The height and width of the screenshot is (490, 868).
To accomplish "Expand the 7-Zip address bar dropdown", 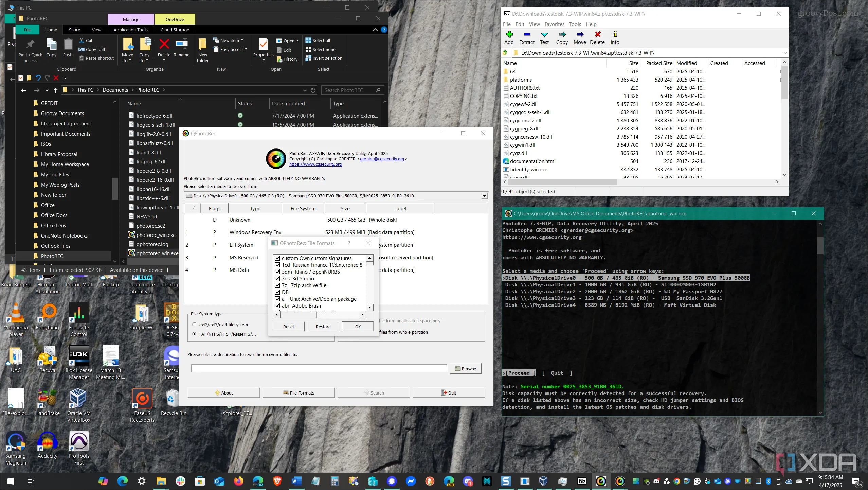I will (x=785, y=53).
